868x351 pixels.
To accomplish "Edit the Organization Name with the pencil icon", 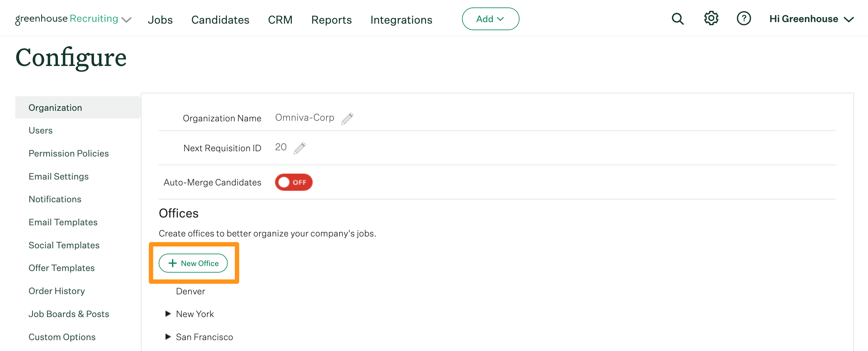I will click(x=348, y=118).
